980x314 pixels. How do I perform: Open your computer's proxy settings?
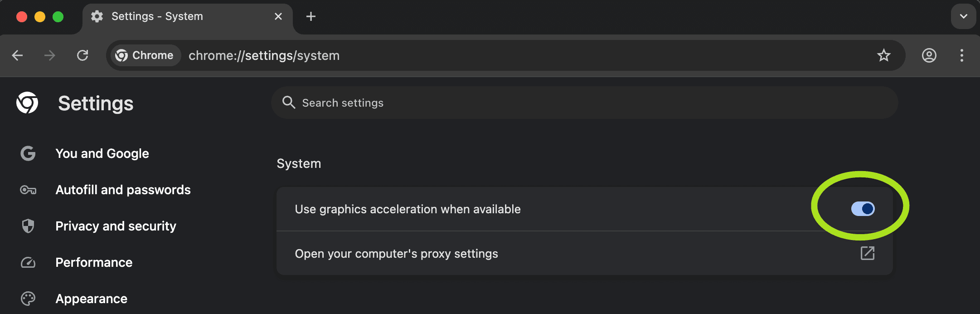[396, 254]
